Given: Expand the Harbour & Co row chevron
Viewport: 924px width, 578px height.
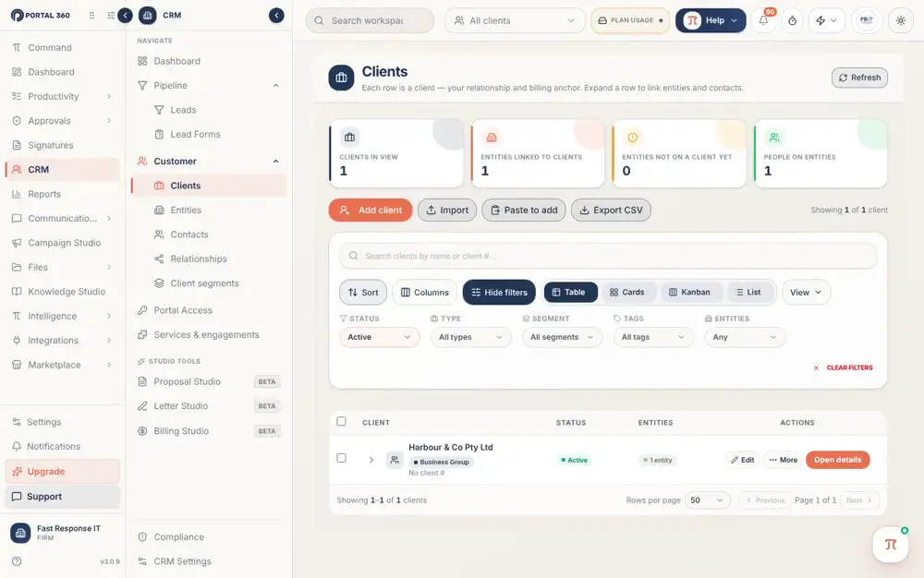Looking at the screenshot, I should click(x=371, y=460).
